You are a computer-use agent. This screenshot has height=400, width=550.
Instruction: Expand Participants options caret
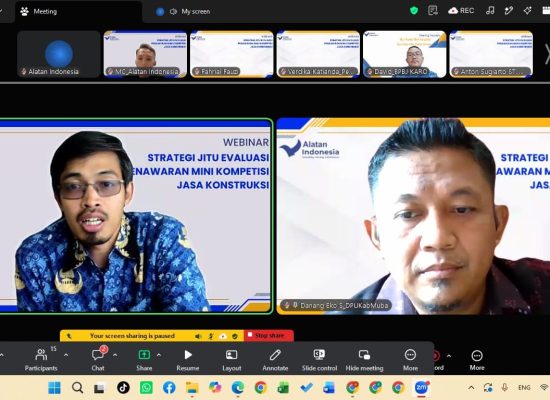point(66,355)
